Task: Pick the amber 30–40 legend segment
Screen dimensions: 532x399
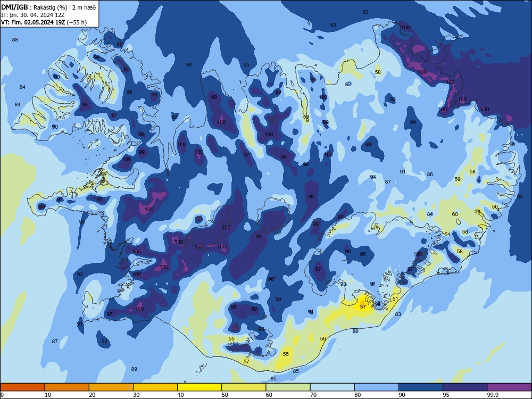Action: tap(155, 387)
